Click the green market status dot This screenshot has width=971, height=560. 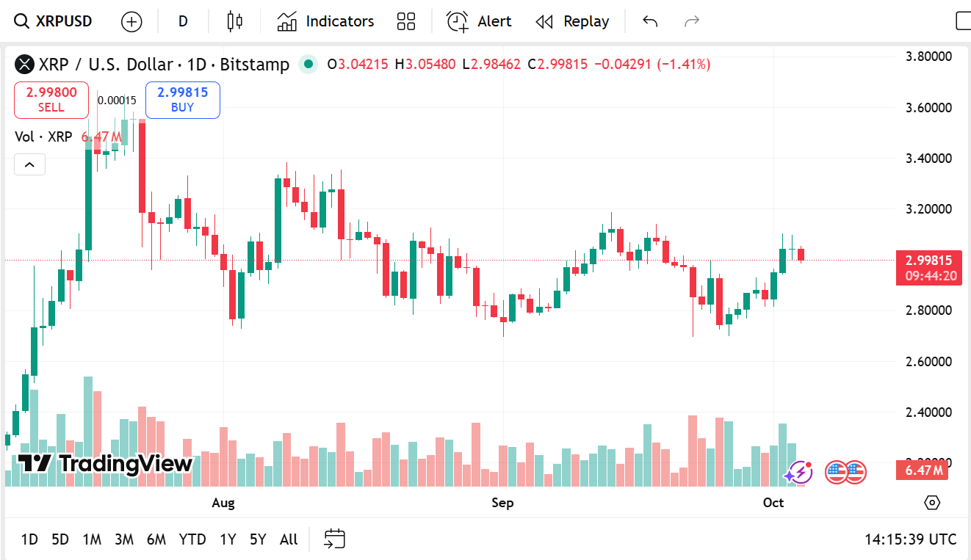click(308, 65)
